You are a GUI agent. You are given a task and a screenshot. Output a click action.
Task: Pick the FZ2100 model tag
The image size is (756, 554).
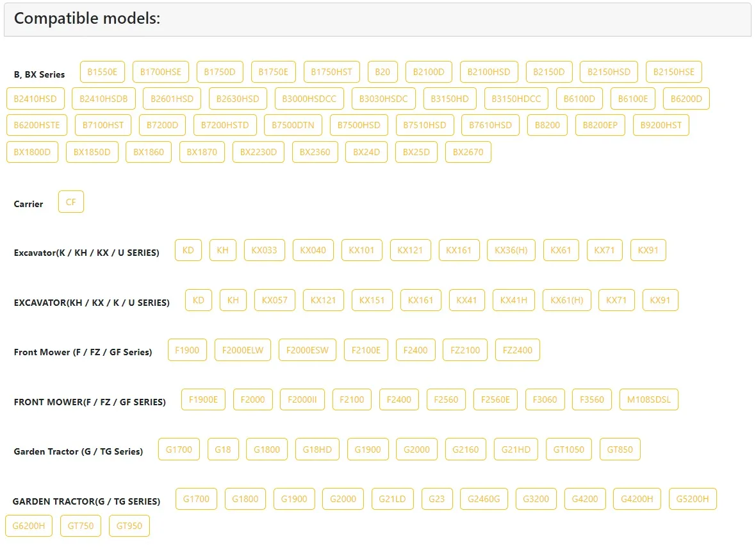click(464, 350)
